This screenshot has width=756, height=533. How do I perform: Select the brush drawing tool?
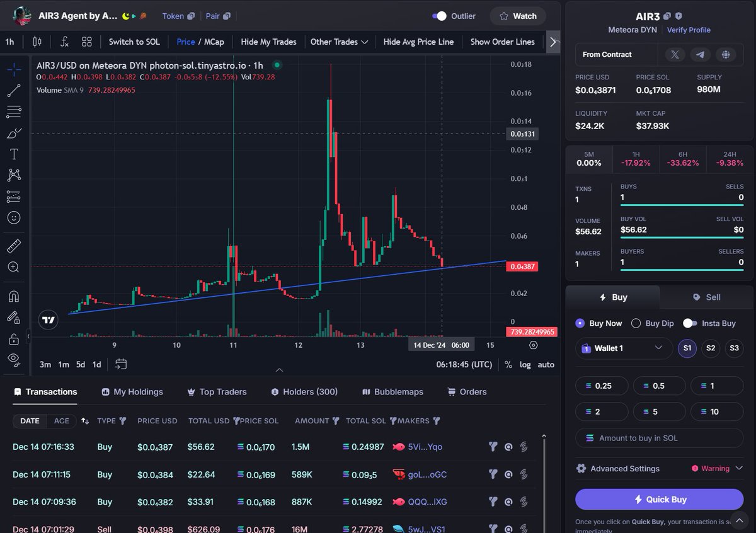point(14,133)
